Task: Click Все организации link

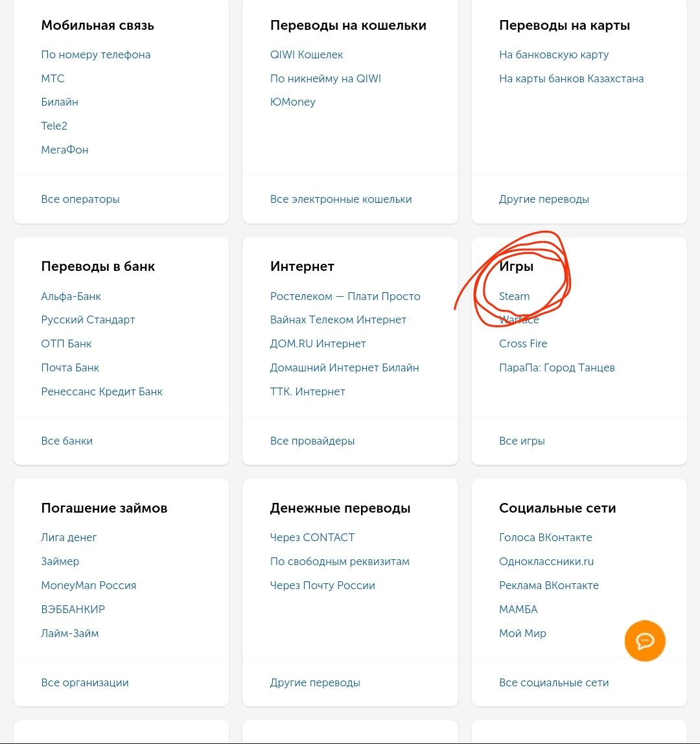Action: click(84, 683)
